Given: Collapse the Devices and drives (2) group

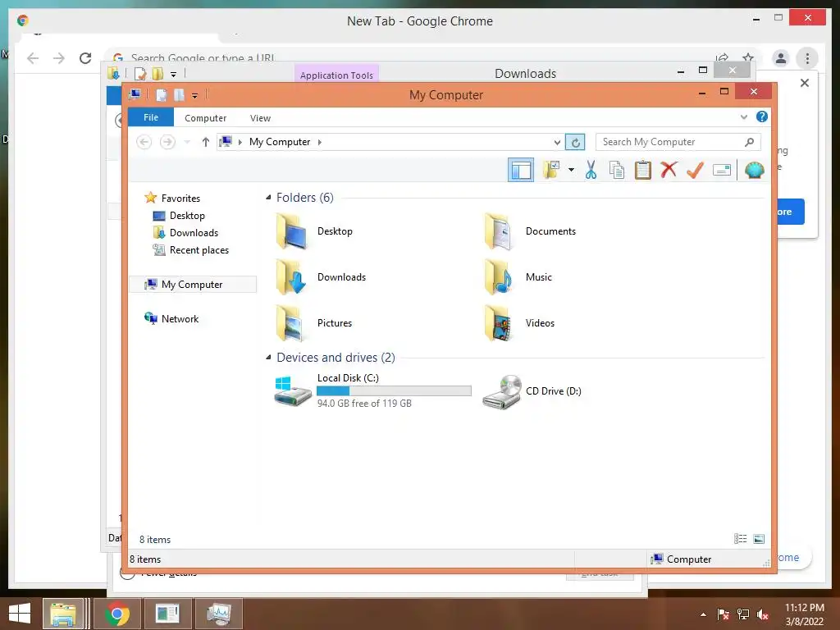Looking at the screenshot, I should pos(268,358).
